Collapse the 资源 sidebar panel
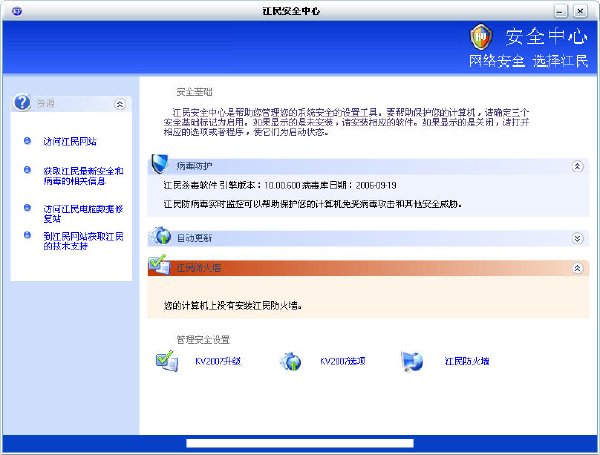Image resolution: width=600 pixels, height=455 pixels. [x=120, y=104]
